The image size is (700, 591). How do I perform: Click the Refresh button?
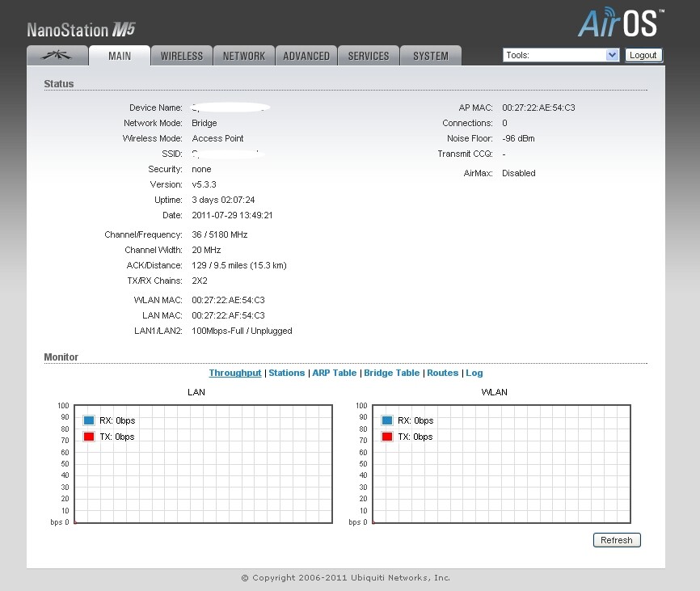coord(617,540)
